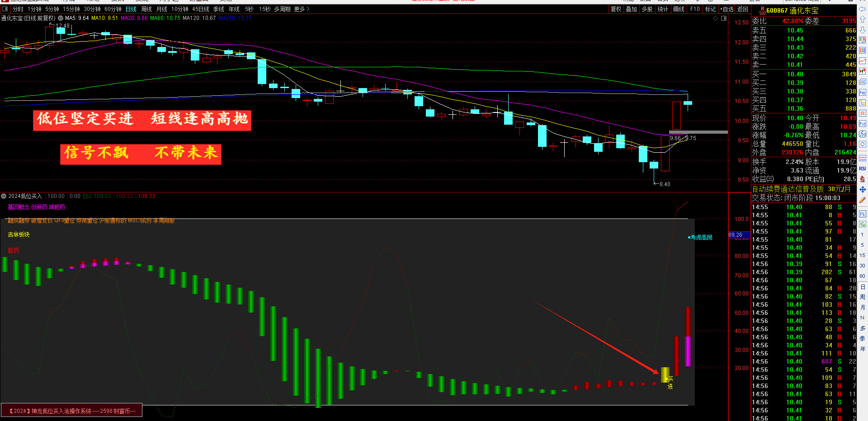This screenshot has height=421, width=868.
Task: Click the 吉林板块 sector tag
Action: point(19,234)
